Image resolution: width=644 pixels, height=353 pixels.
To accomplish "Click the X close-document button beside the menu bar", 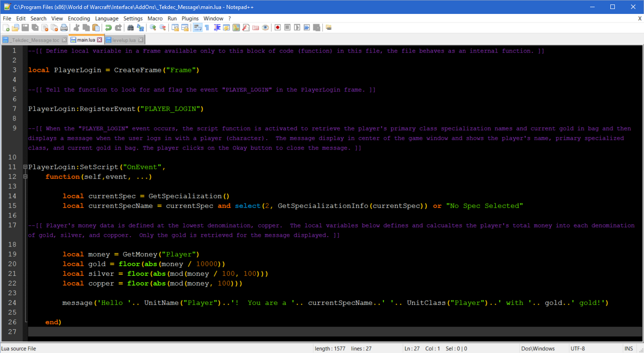I will 640,18.
